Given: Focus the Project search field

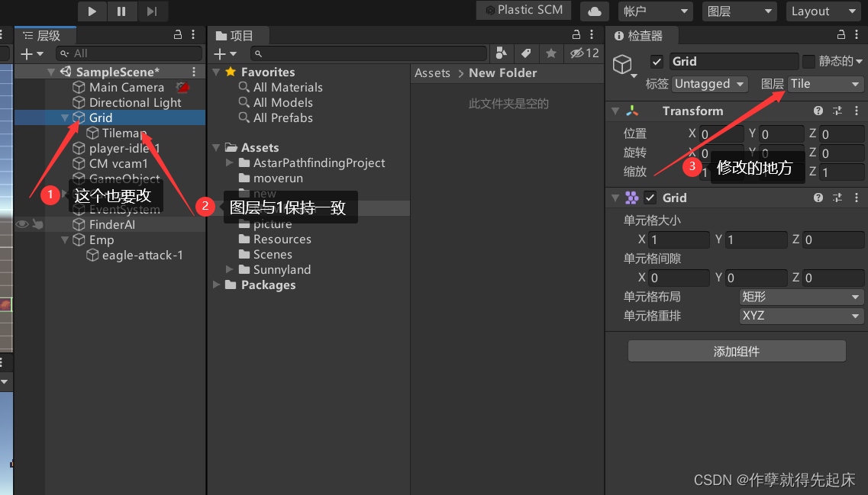Looking at the screenshot, I should pos(369,53).
